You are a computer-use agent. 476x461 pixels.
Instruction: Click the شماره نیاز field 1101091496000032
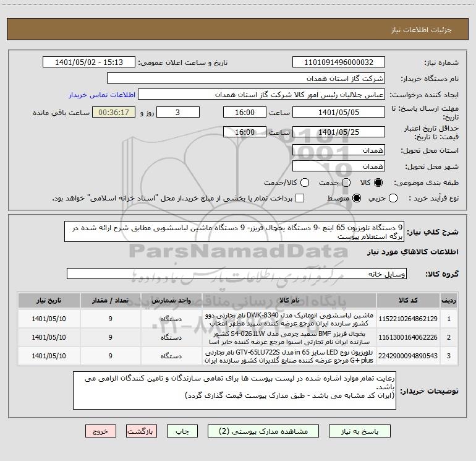pos(339,62)
